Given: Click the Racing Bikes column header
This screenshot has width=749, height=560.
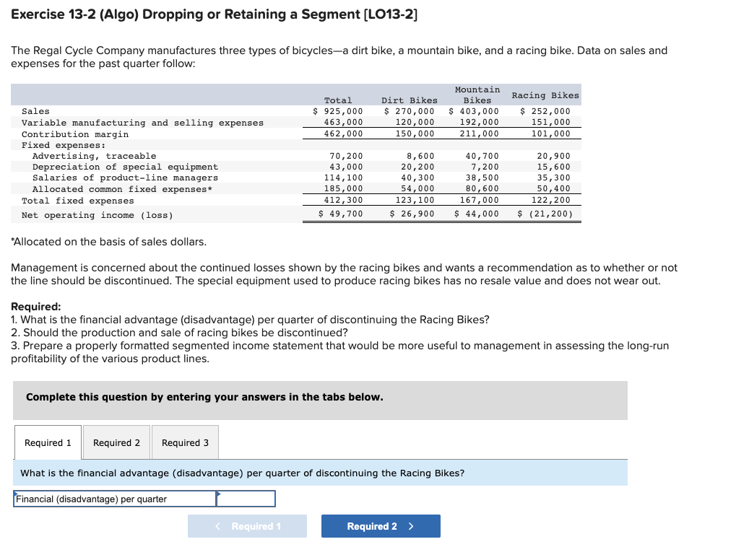Looking at the screenshot, I should point(545,95).
